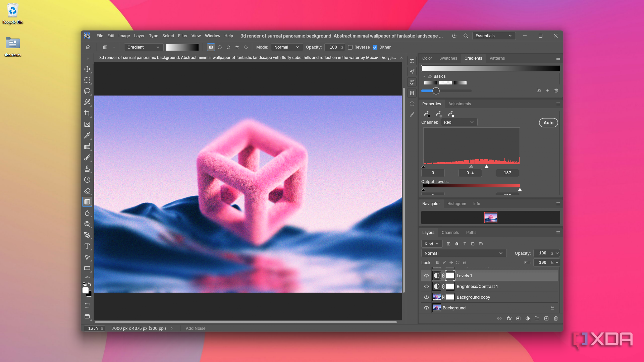644x362 pixels.
Task: Hide the Background copy layer
Action: pyautogui.click(x=426, y=297)
